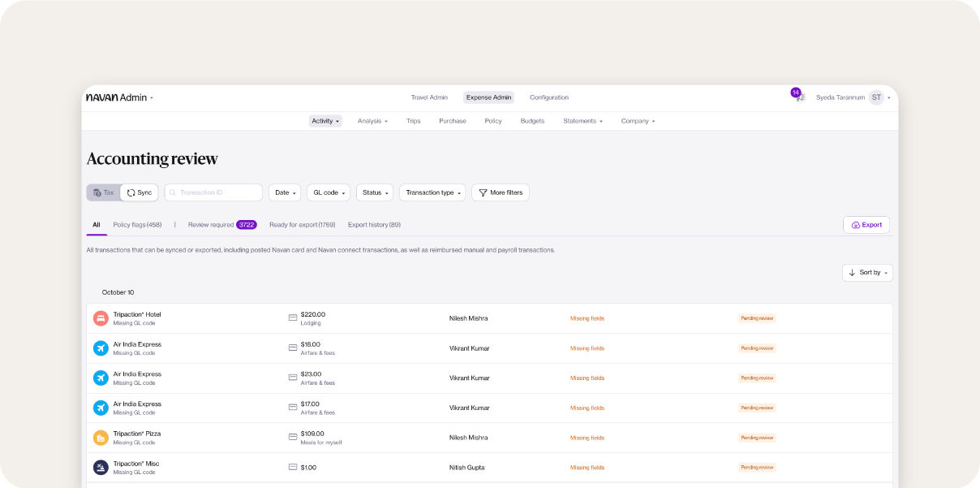Go to the Travel Admin section

pos(429,97)
